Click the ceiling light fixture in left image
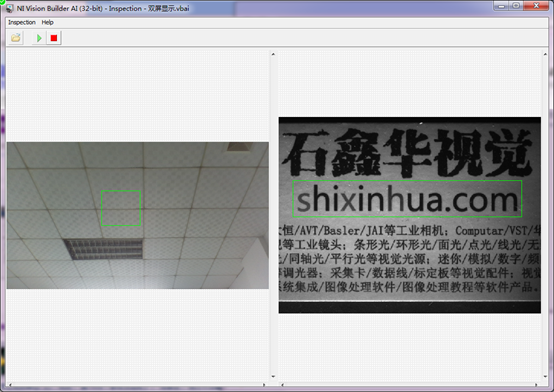 coord(104,249)
